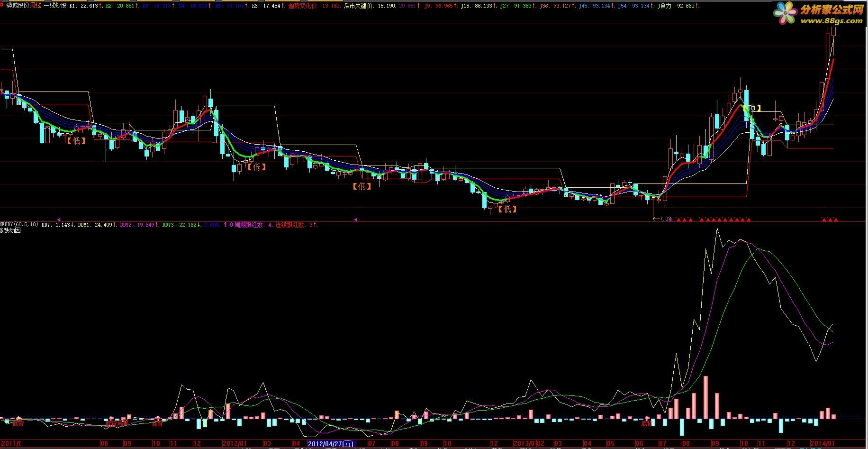
Task: Click the second magenta triangle on the divider
Action: pyautogui.click(x=356, y=220)
